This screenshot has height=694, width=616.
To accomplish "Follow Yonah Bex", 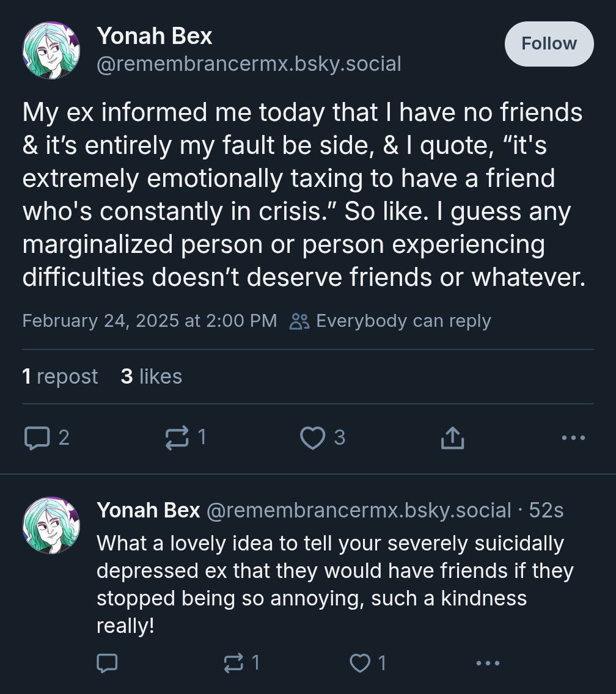I will point(549,44).
